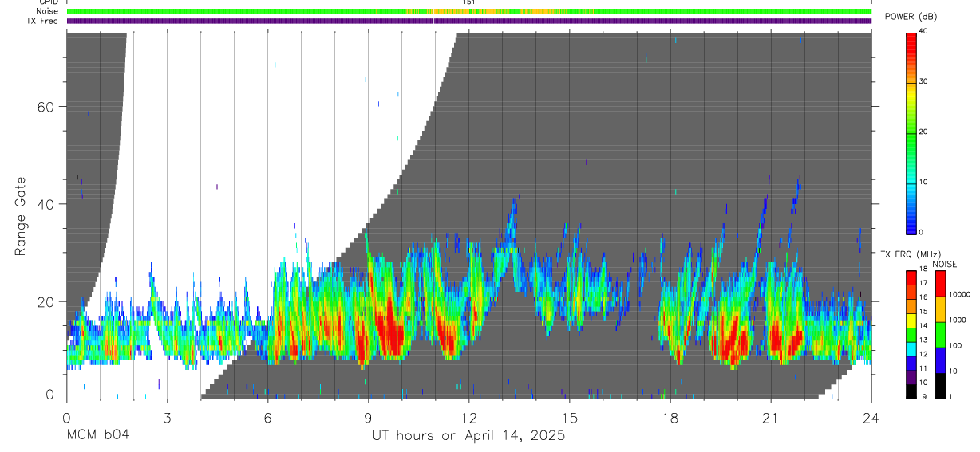Click the orange 10000 band of the NOISE legend
This screenshot has height=452, width=980.
point(940,309)
